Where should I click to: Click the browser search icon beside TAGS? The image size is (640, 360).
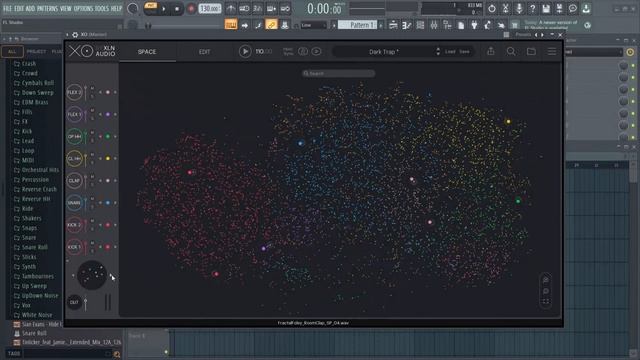click(x=117, y=354)
